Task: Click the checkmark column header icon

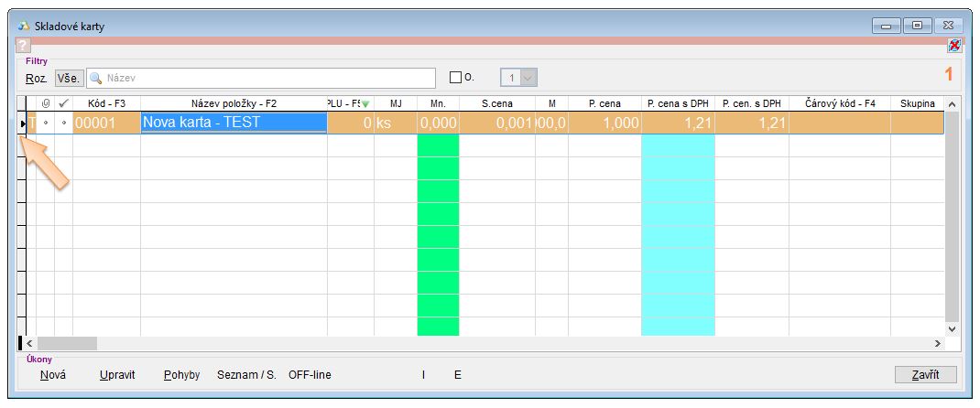Action: 63,104
